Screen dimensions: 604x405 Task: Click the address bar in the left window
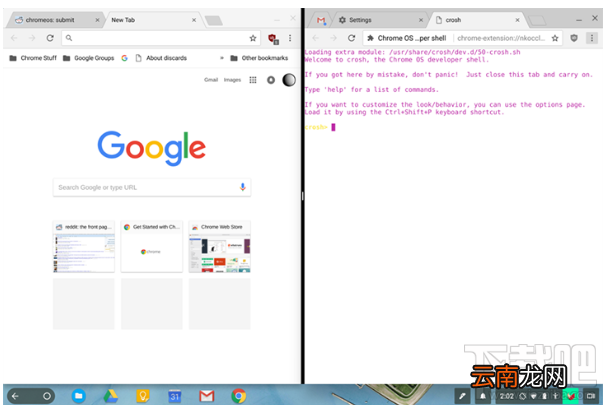[x=159, y=38]
